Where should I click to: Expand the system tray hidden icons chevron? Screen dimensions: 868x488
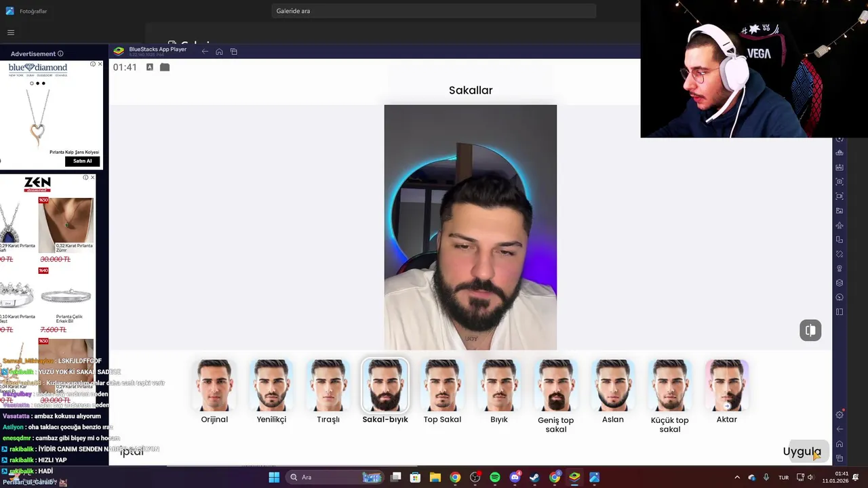pos(737,477)
